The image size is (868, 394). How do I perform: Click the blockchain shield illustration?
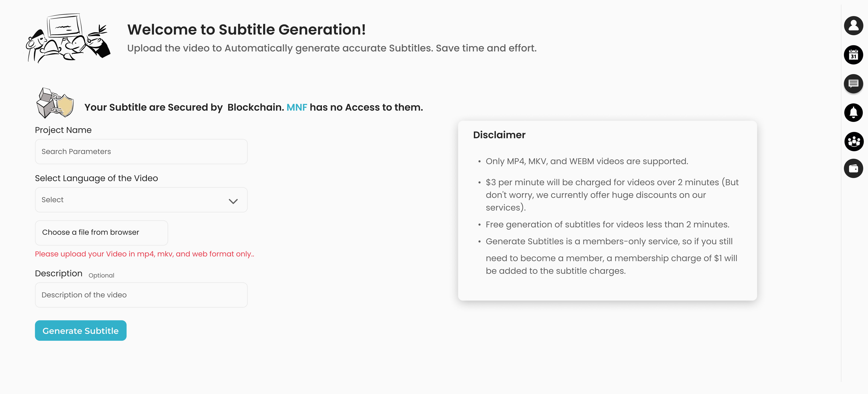[55, 103]
